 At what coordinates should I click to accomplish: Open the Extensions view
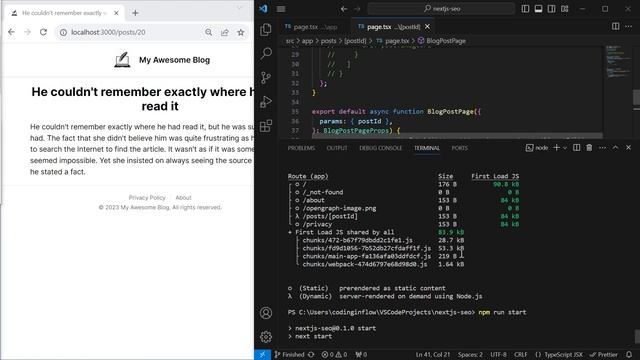[266, 125]
